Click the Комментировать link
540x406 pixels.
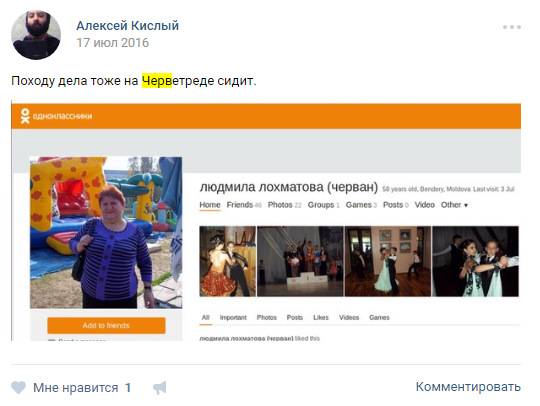[x=468, y=387]
